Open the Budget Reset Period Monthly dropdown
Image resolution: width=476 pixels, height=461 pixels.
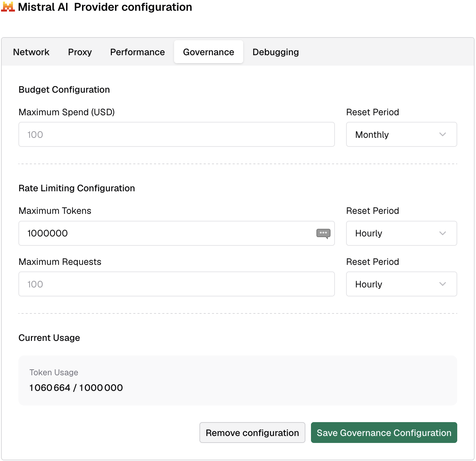pos(401,134)
